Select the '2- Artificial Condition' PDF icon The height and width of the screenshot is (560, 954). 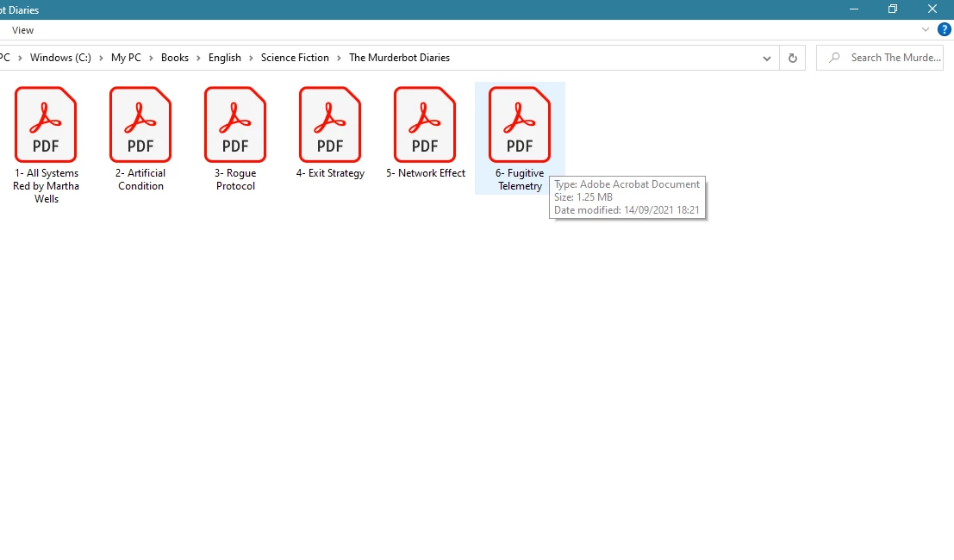[140, 125]
